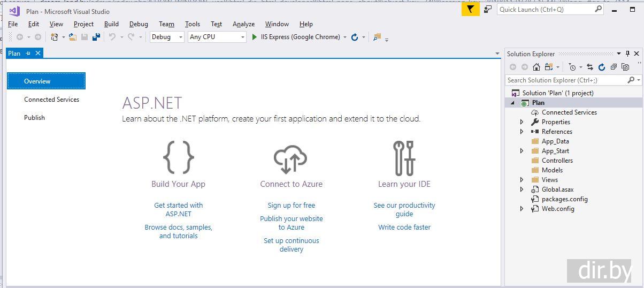This screenshot has height=288, width=644.
Task: Open the Build menu
Action: (111, 24)
